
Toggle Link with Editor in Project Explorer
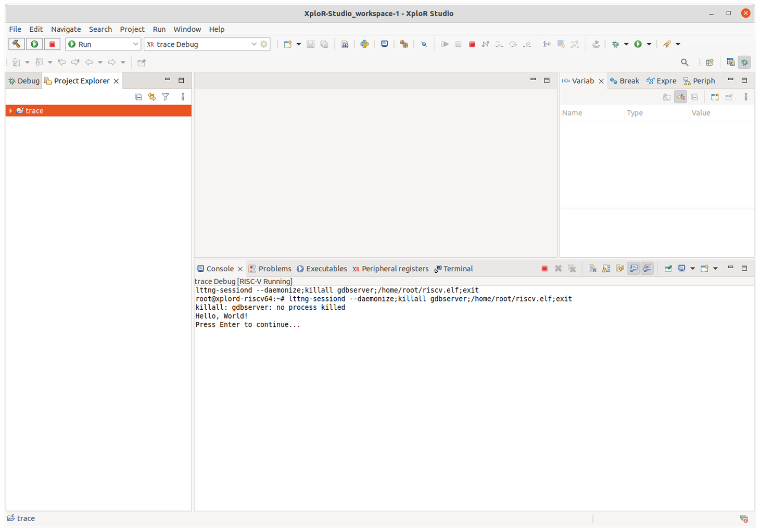click(152, 97)
